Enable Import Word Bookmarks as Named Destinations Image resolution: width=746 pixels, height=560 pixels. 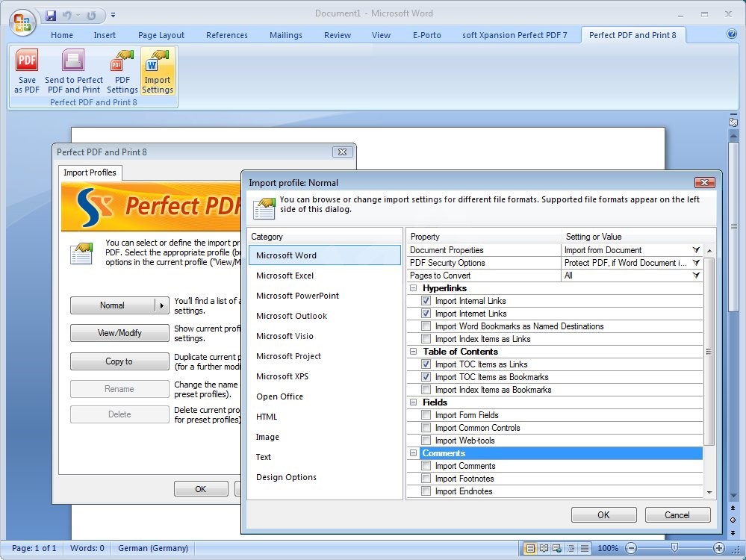pyautogui.click(x=426, y=326)
